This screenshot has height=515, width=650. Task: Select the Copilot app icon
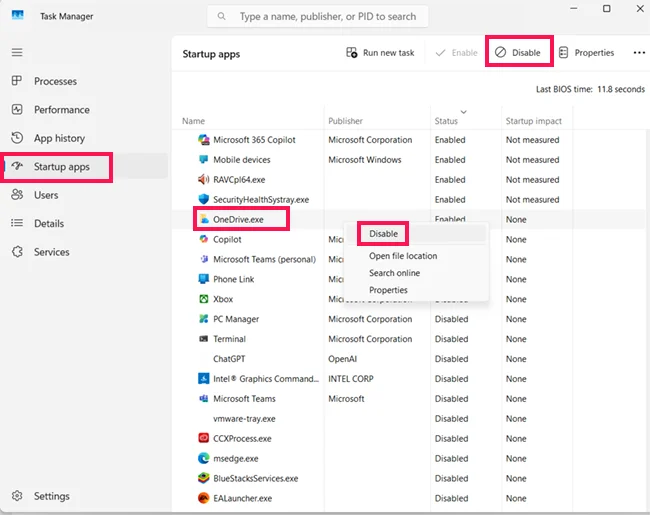(x=204, y=239)
